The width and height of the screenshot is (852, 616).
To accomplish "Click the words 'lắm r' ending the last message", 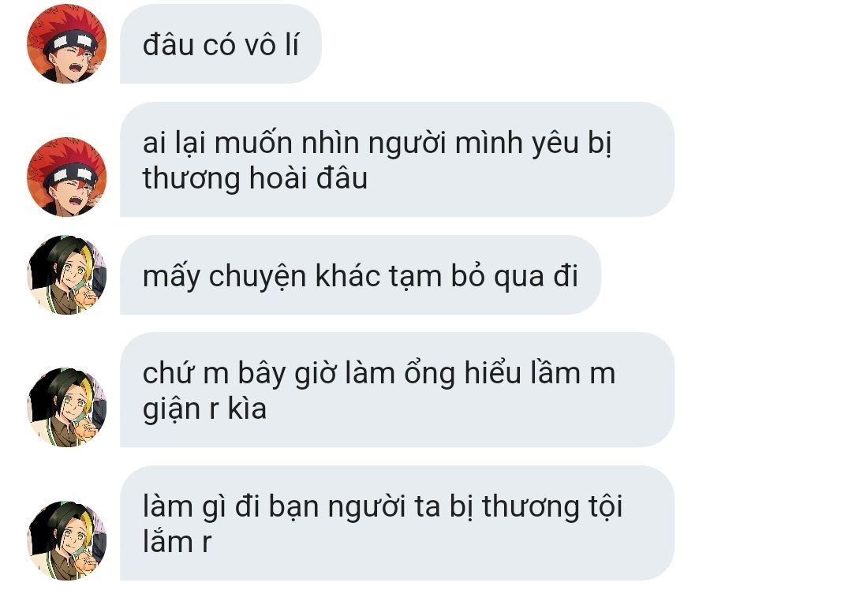I will pos(177,542).
